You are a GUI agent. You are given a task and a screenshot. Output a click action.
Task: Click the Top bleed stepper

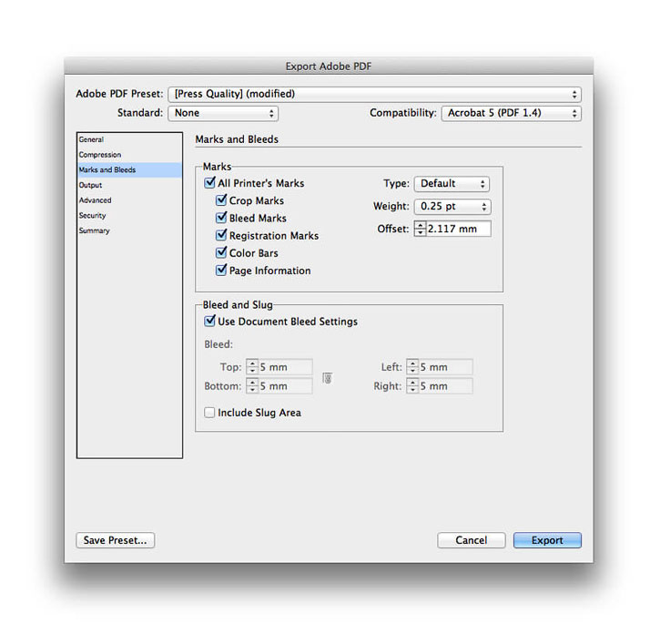pyautogui.click(x=252, y=367)
